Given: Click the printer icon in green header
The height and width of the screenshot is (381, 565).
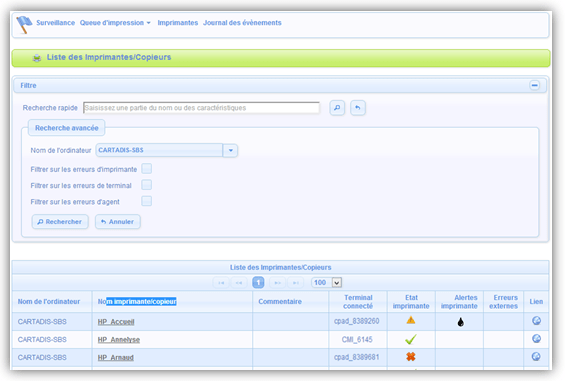Looking at the screenshot, I should click(37, 58).
